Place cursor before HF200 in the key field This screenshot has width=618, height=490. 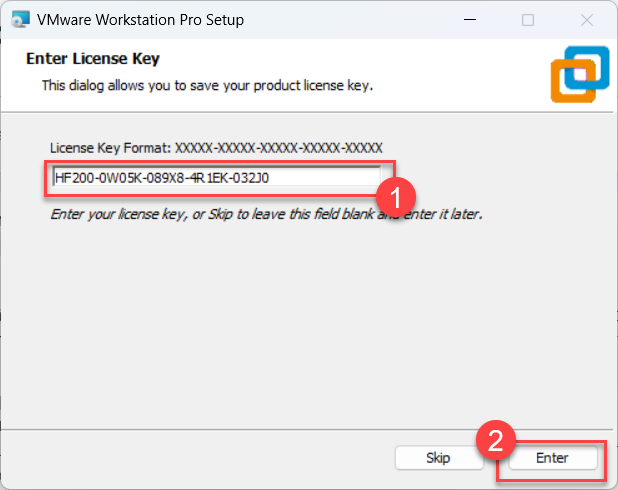point(55,178)
